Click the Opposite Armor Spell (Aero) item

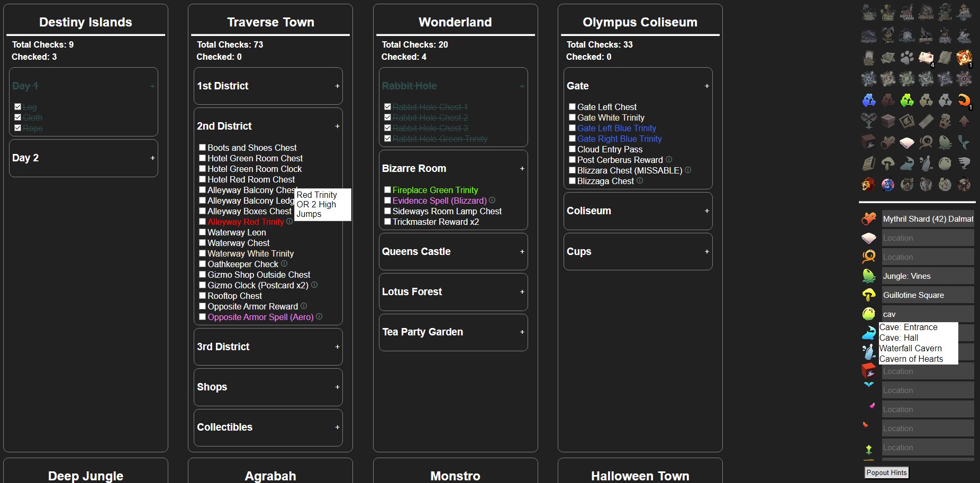click(x=260, y=317)
